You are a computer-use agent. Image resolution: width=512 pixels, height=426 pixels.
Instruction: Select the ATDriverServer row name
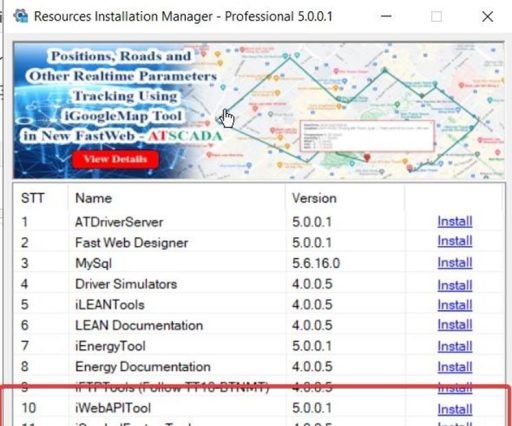click(119, 222)
